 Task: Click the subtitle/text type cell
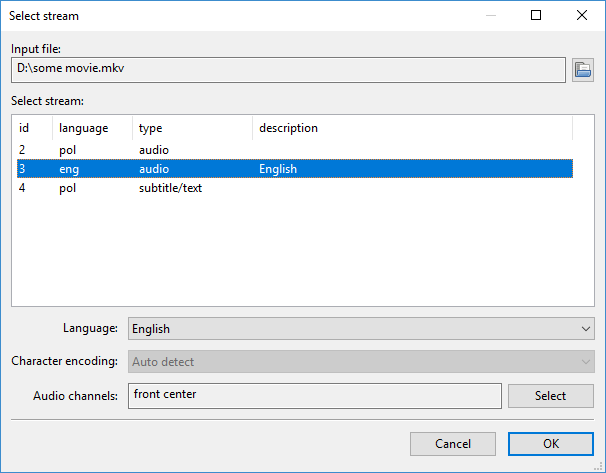click(170, 188)
